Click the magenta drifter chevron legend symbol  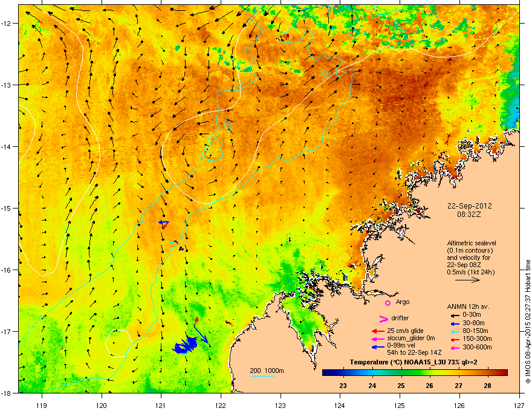(383, 319)
